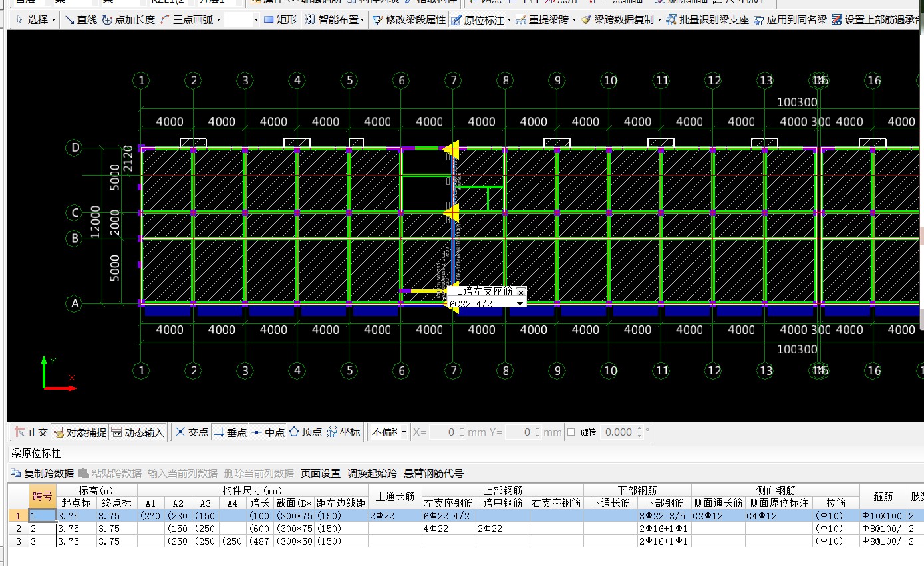Click 复制跨数据 copy span data

click(x=43, y=474)
